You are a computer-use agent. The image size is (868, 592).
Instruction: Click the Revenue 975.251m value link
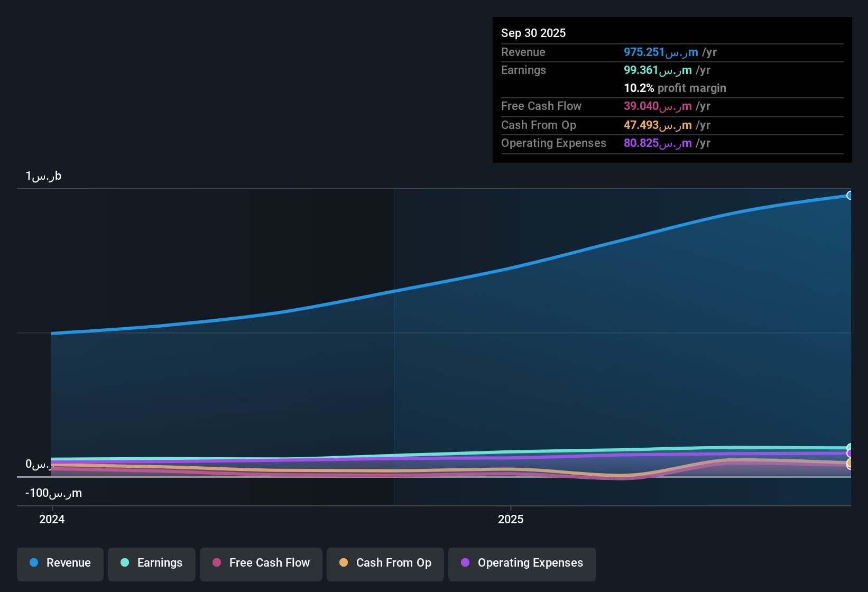661,52
